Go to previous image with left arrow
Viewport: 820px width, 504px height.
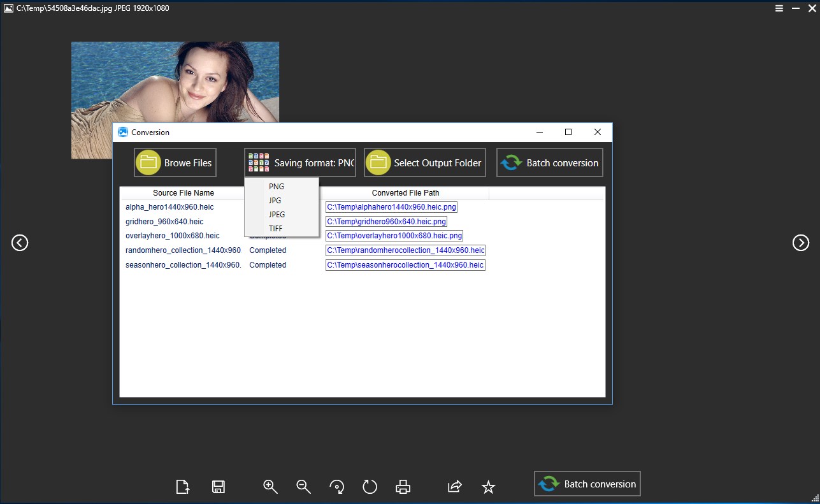pos(20,243)
